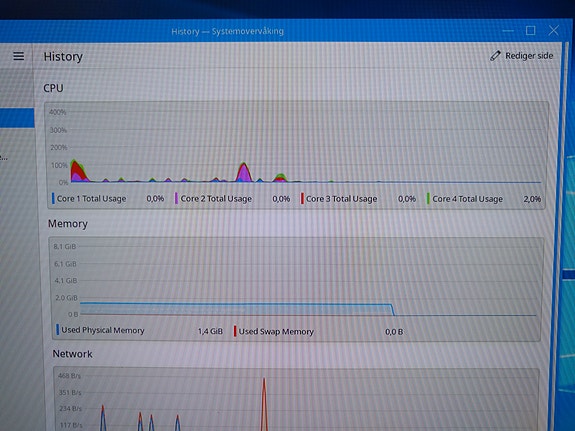Click the truncated sidebar item ending in ellipsis
The height and width of the screenshot is (431, 575).
pos(4,158)
